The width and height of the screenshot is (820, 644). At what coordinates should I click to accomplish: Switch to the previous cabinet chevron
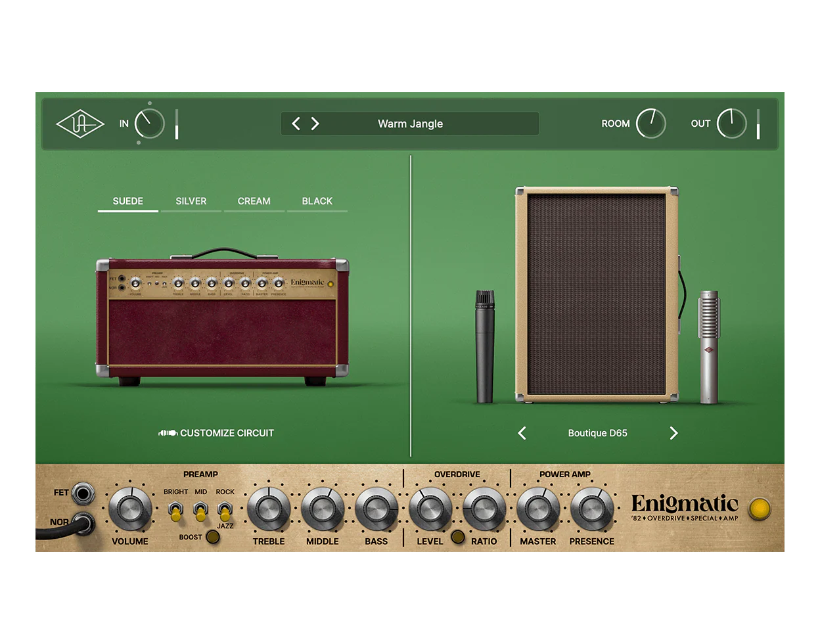pyautogui.click(x=522, y=433)
